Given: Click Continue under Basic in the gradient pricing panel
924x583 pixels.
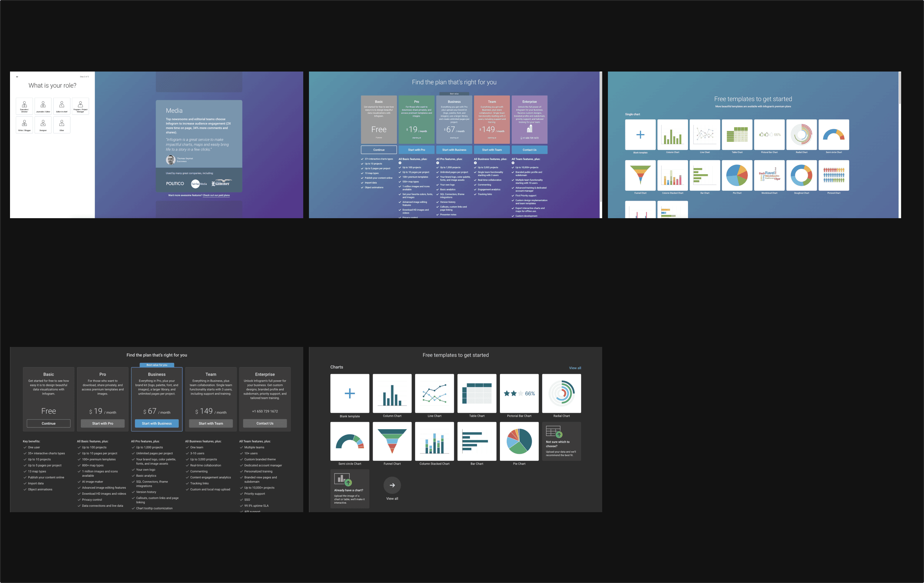Looking at the screenshot, I should (x=379, y=150).
